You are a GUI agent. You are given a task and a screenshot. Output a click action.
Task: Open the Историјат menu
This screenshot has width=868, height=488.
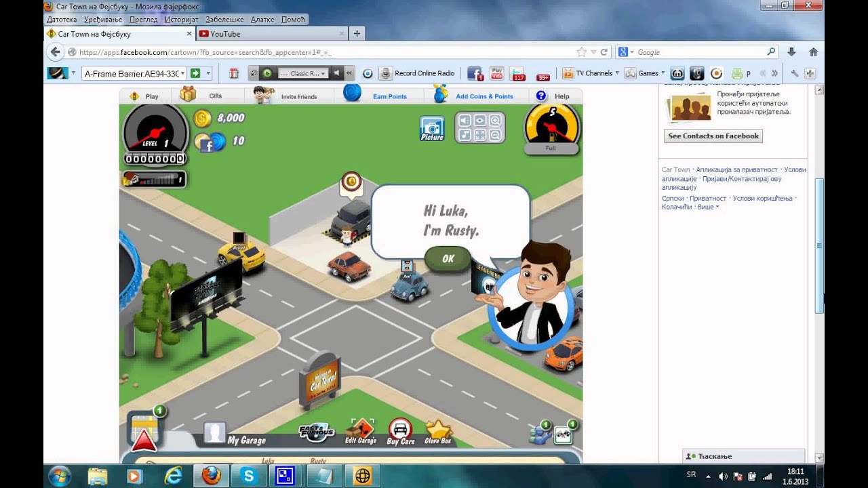coord(182,20)
